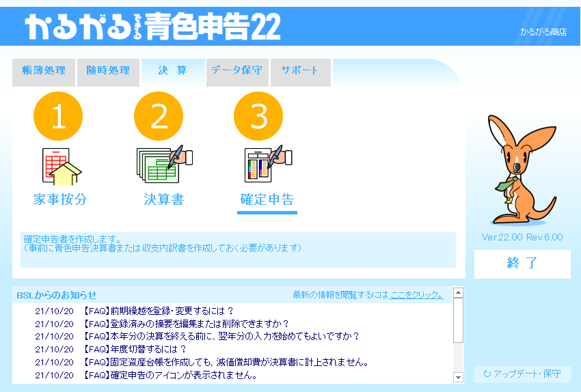Click the 家事按分 label link

pos(60,199)
